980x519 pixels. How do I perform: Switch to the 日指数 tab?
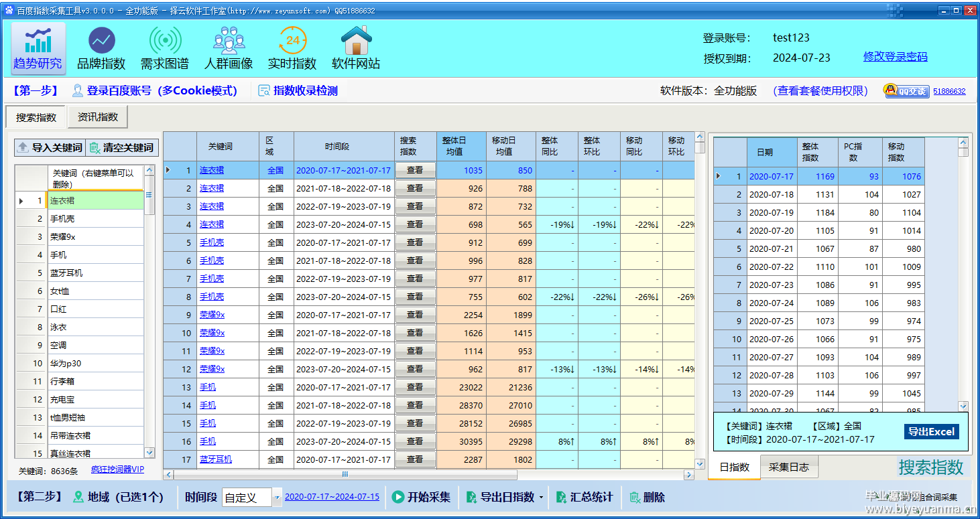click(x=735, y=467)
